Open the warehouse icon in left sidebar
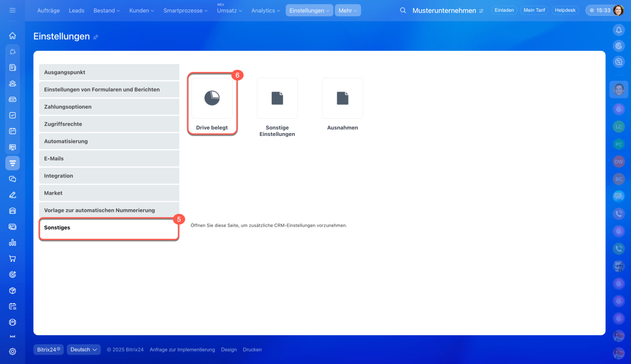Viewport: 631px width, 364px height. [12, 211]
